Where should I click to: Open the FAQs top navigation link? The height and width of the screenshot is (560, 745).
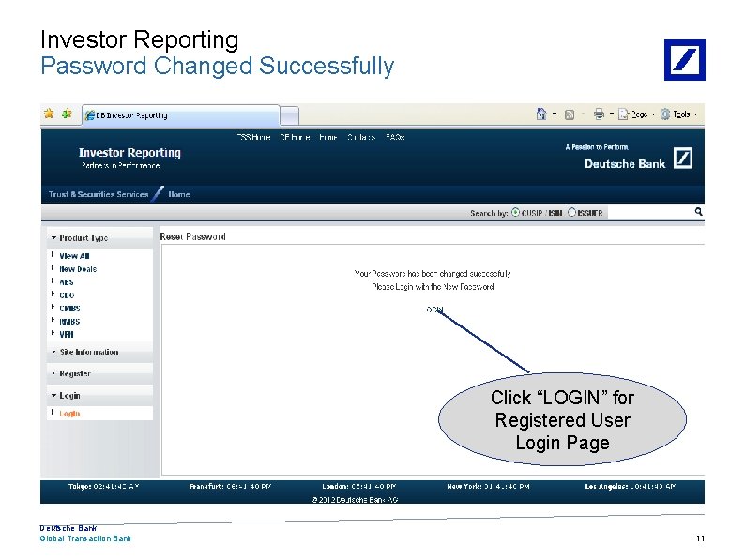pos(395,137)
